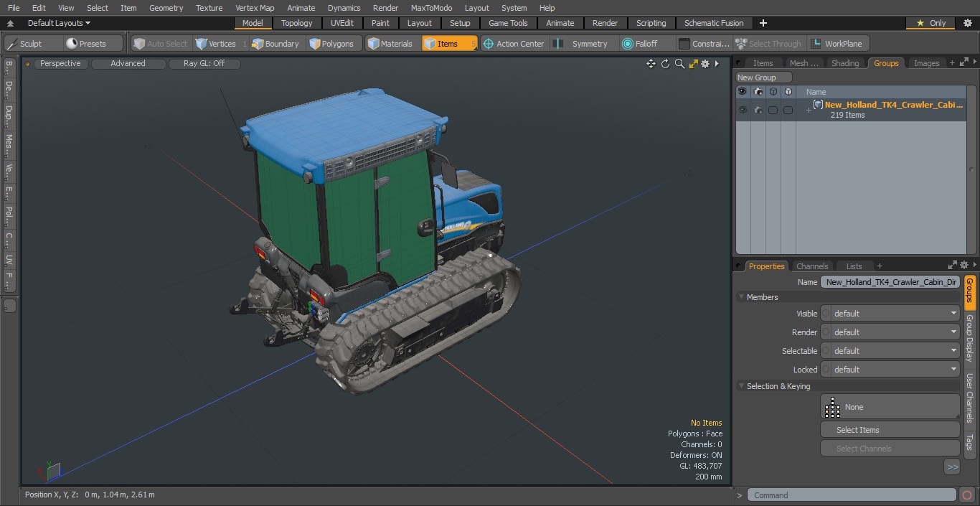Open the Perspective view type dropdown
This screenshot has width=980, height=506.
pos(60,64)
